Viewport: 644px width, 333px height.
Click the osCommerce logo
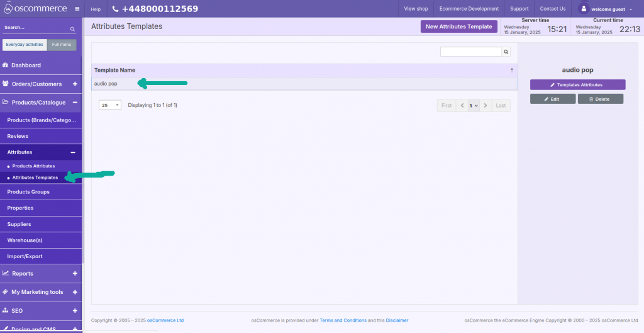point(35,8)
